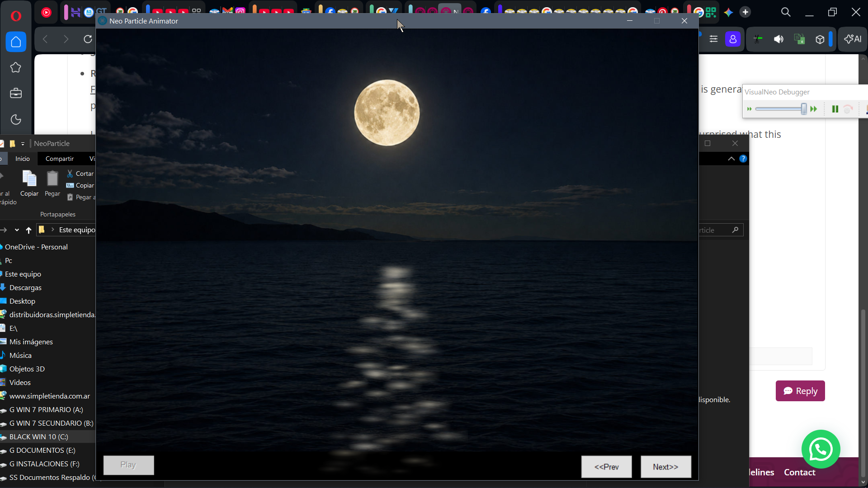Open the Compartir ribbon tab in Explorer
The width and height of the screenshot is (868, 488).
(x=60, y=159)
